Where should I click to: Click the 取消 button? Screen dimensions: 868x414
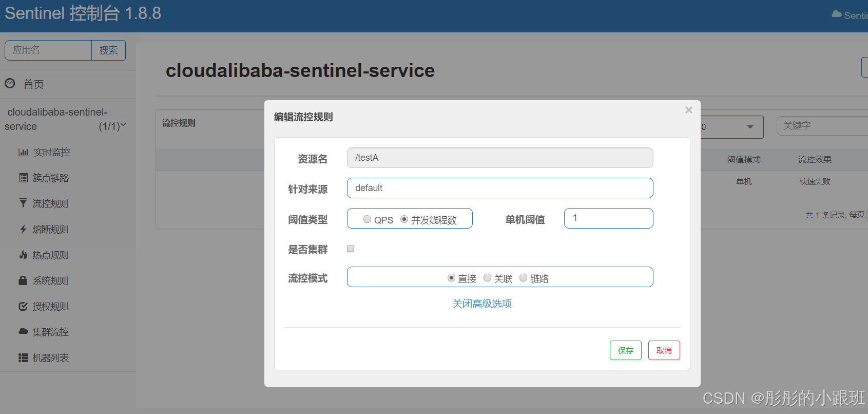(664, 350)
